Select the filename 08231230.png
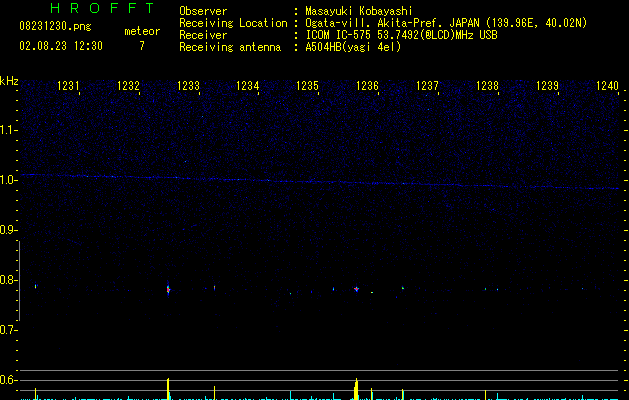 pyautogui.click(x=55, y=27)
